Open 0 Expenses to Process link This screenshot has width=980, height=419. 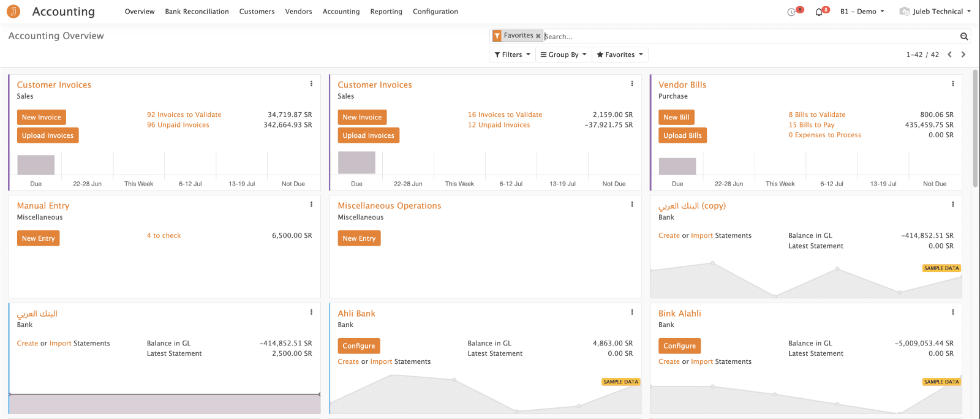pos(824,135)
